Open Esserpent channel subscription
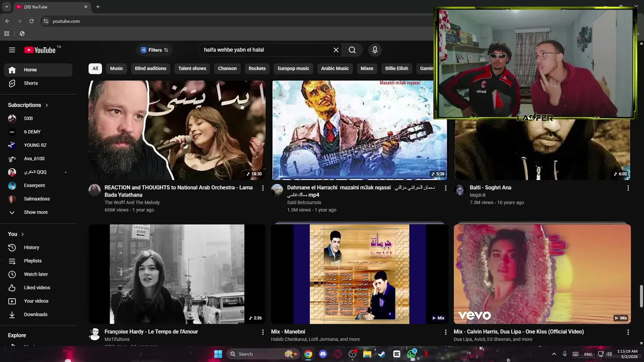 (38, 186)
